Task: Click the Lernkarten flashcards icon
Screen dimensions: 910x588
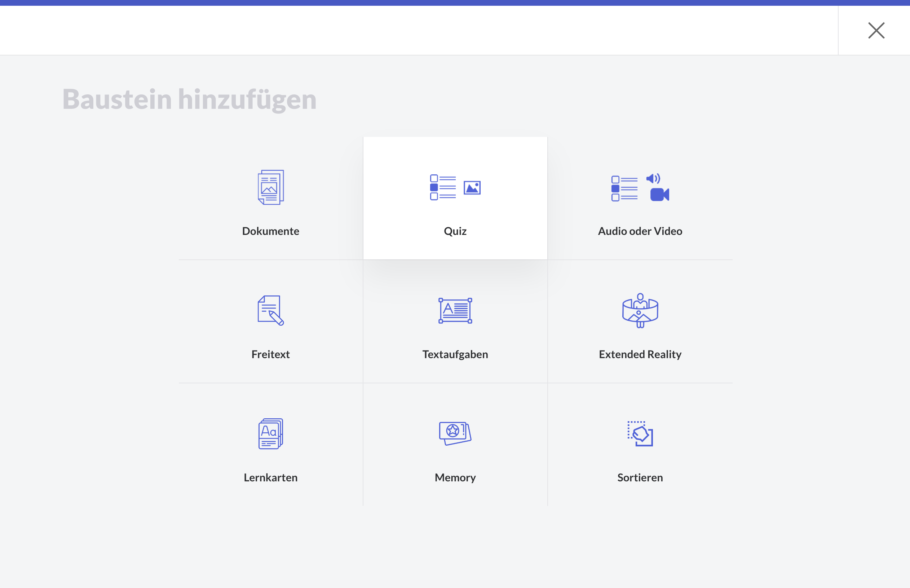Action: [x=270, y=434]
